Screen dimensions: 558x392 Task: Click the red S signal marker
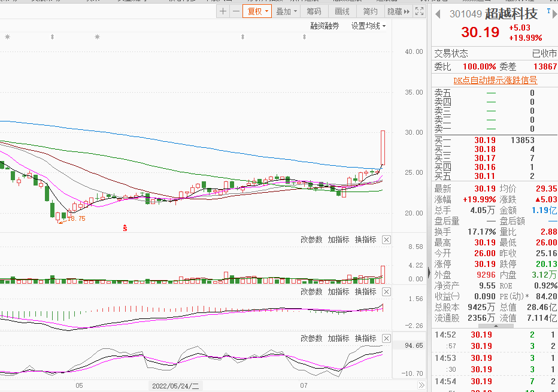[125, 228]
